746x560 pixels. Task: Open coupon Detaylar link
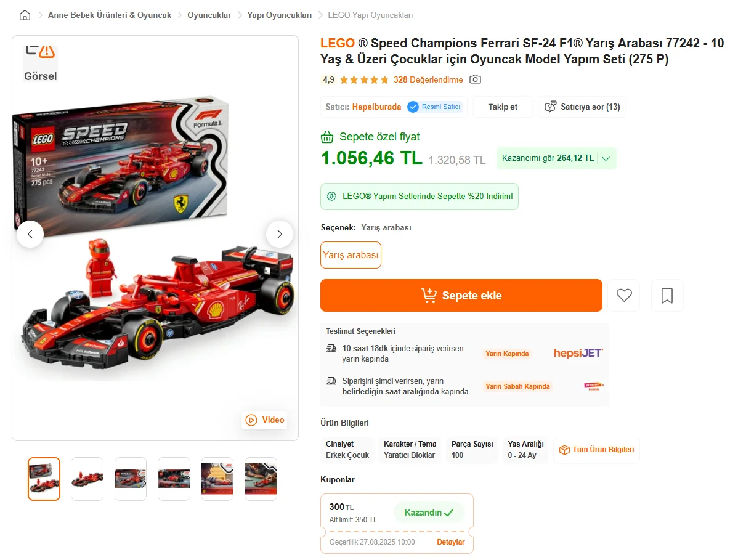coord(450,542)
